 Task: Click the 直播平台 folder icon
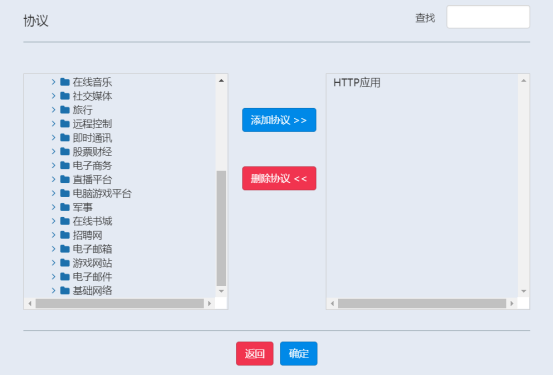(x=65, y=180)
